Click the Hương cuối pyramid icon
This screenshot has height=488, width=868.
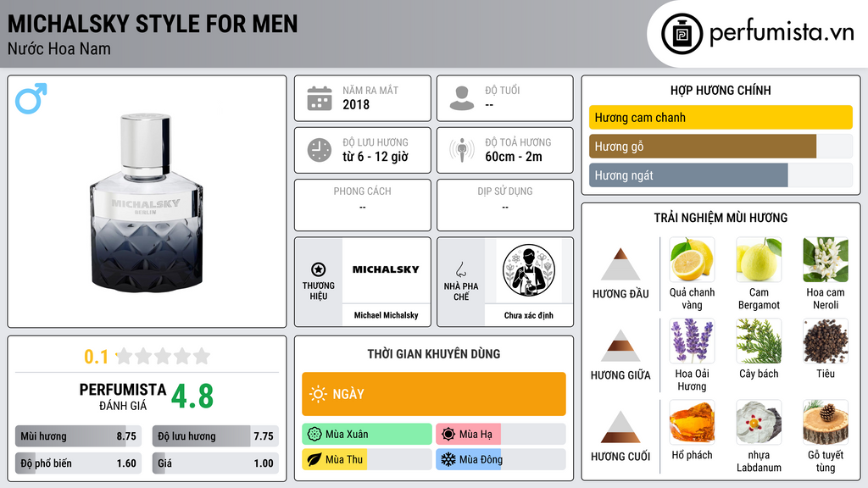coord(620,427)
